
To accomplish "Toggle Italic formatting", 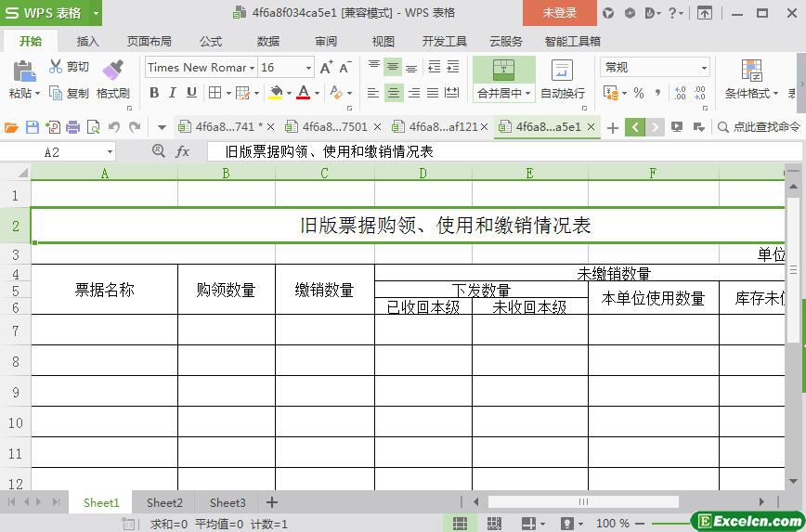I will click(x=173, y=93).
